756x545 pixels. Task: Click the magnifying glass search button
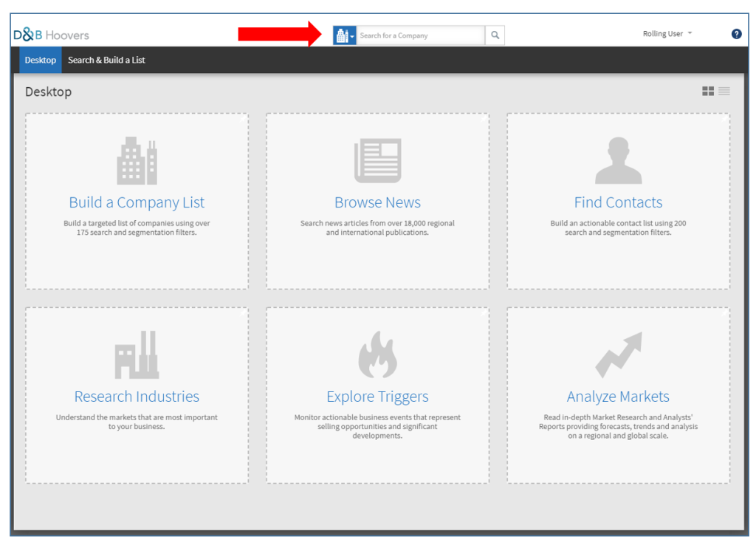click(495, 35)
